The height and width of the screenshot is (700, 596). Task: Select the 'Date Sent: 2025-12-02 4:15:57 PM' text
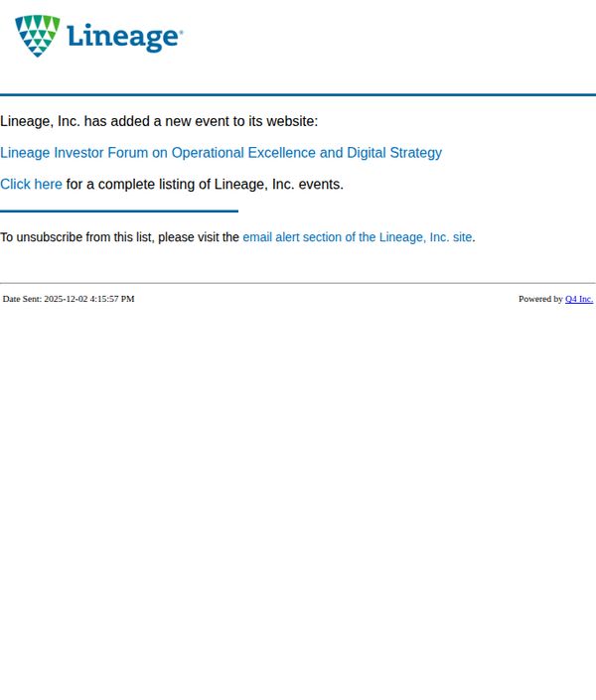click(x=69, y=299)
